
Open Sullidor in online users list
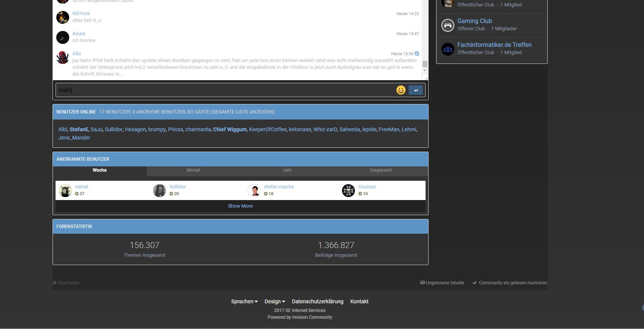coord(113,129)
